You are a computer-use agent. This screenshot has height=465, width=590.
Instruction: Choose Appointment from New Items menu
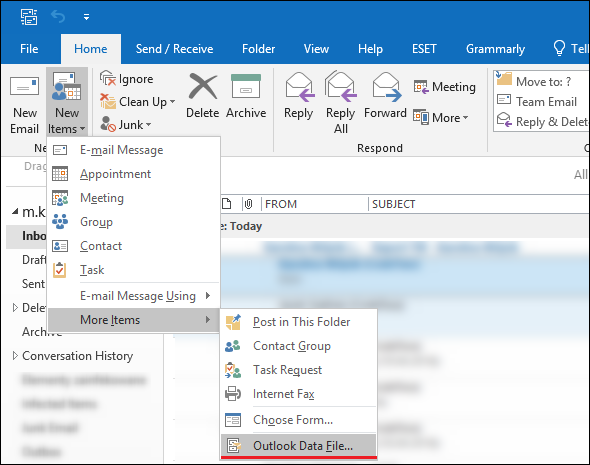point(134,174)
